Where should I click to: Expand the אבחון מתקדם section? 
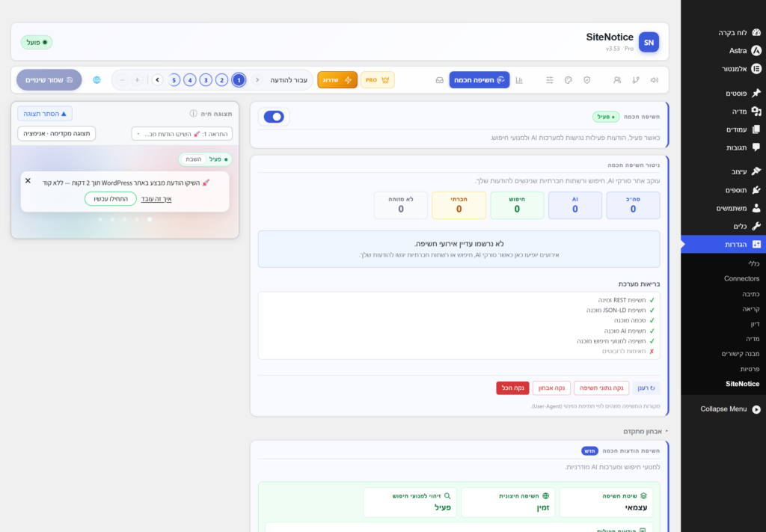coord(646,432)
